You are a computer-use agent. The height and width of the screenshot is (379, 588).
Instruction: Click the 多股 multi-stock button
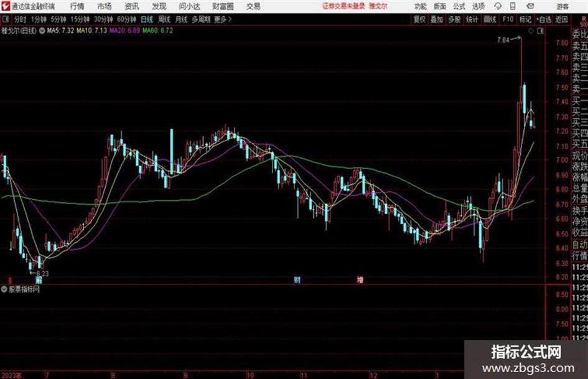(454, 19)
